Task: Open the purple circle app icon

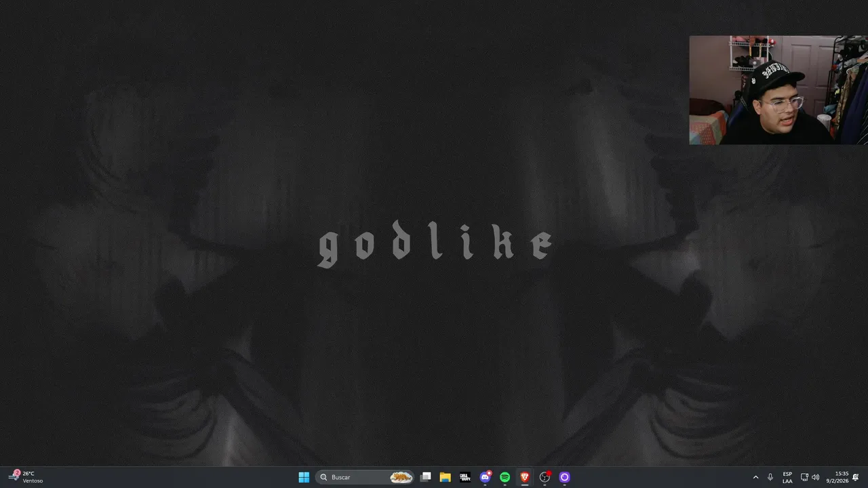Action: [x=564, y=477]
